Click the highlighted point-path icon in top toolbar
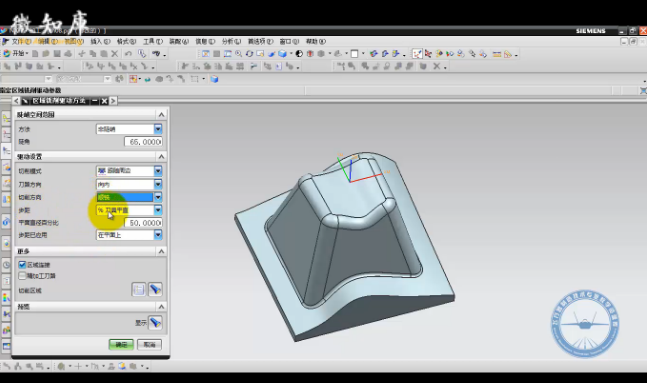The width and height of the screenshot is (647, 383). pos(417,54)
